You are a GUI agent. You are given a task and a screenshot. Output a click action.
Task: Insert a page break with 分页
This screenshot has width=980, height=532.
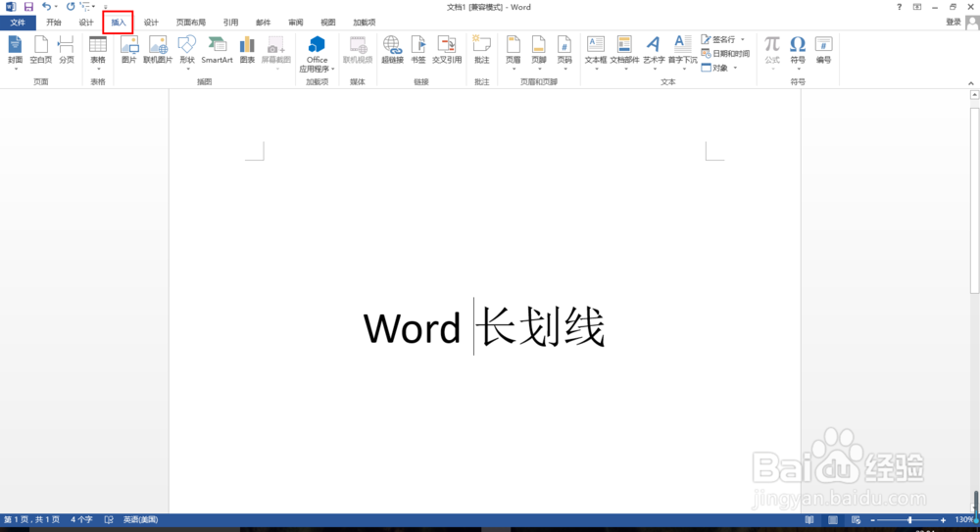(x=67, y=50)
